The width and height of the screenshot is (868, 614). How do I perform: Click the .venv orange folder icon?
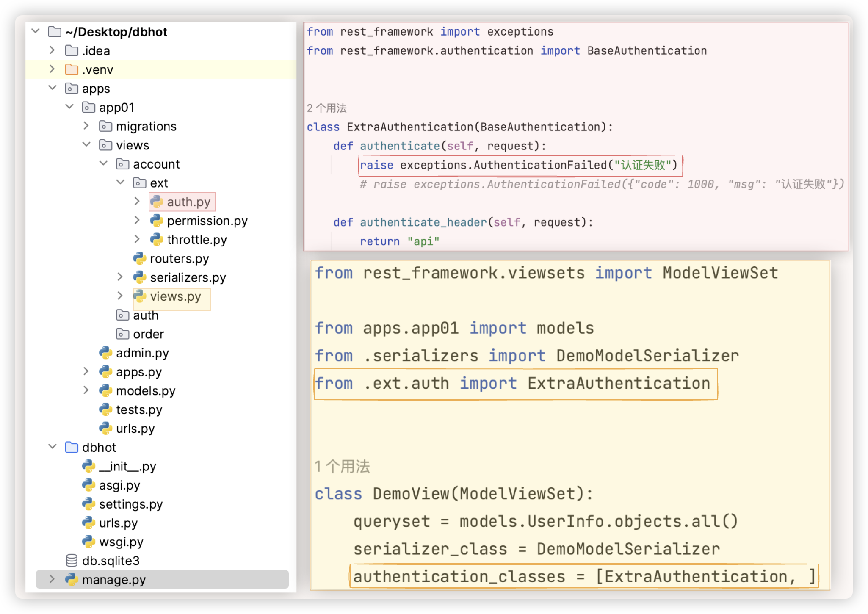click(x=72, y=69)
